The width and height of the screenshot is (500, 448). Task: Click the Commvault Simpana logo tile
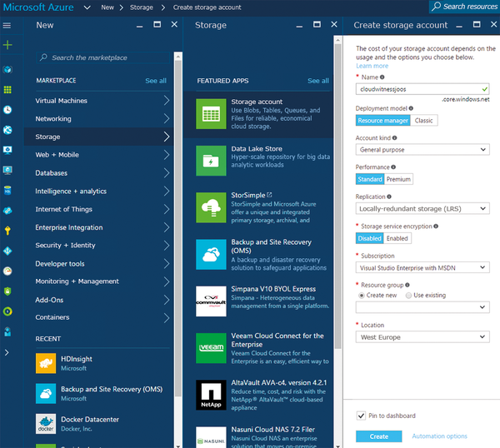tap(211, 301)
